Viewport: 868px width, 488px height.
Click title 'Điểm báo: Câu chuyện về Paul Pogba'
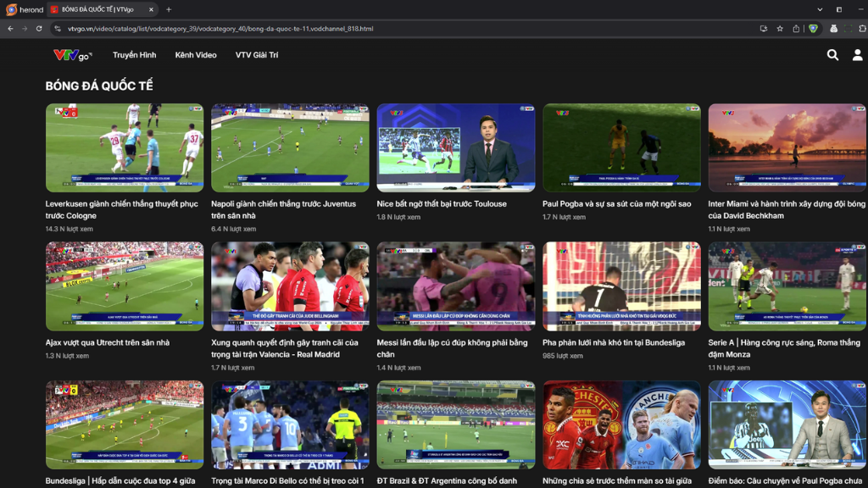tap(785, 481)
